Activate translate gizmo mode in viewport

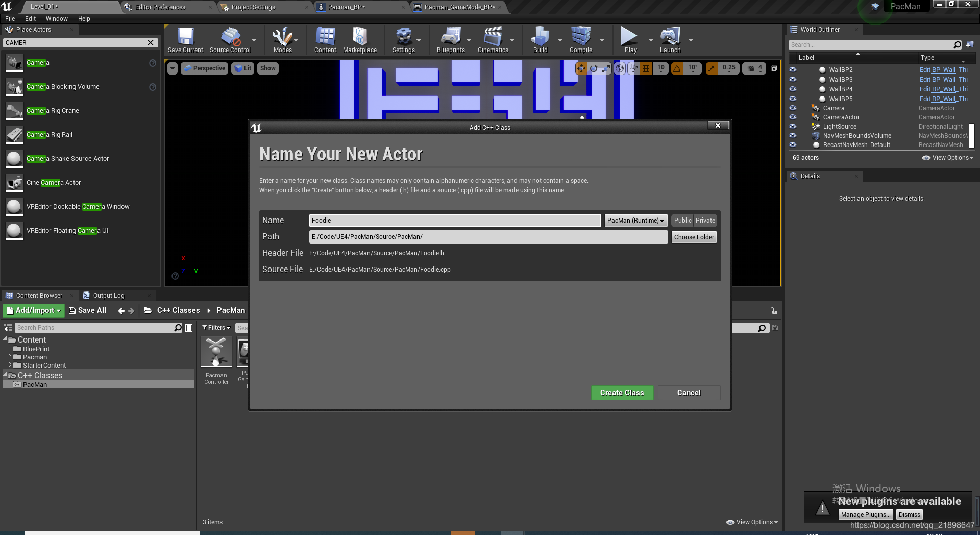click(x=581, y=68)
